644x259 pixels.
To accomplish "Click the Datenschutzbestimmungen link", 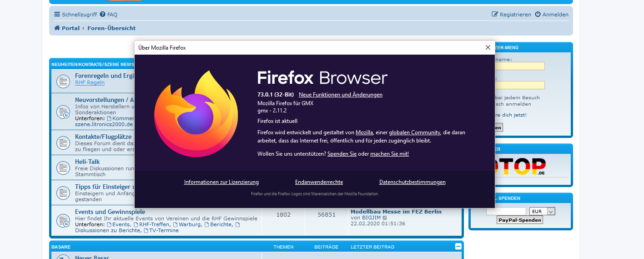I will pos(412,182).
